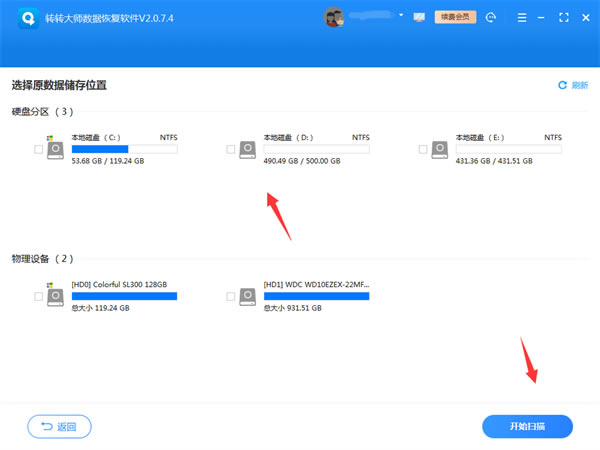The image size is (600, 450).
Task: Enable checkbox for HD1 WDC drive
Action: pyautogui.click(x=230, y=297)
